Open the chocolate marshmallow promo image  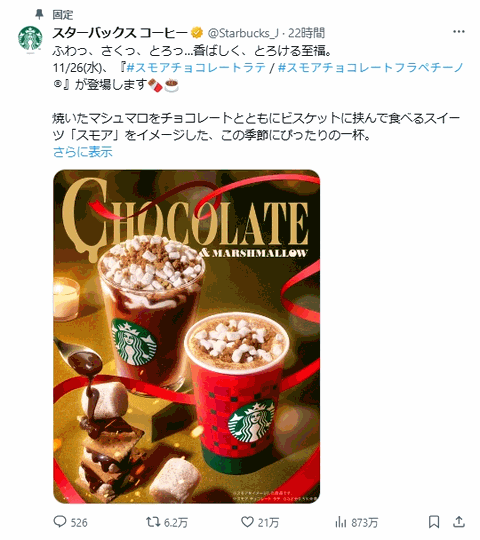tap(187, 336)
